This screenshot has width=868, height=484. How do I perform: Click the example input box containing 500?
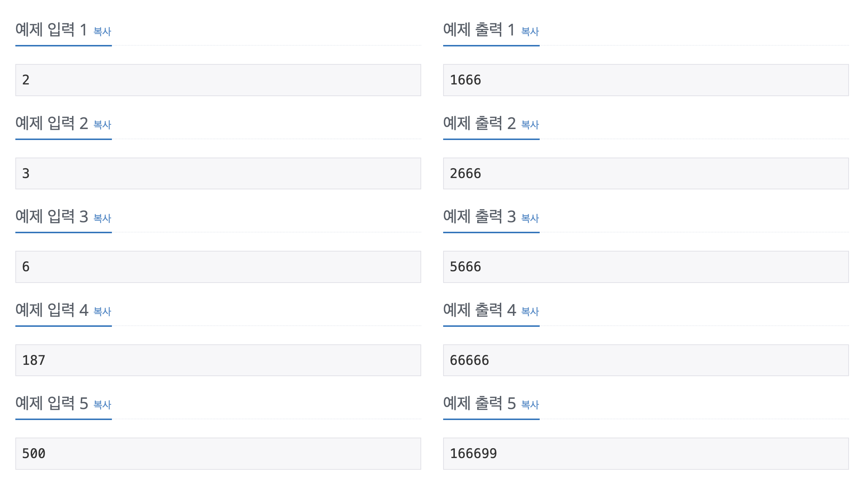(x=218, y=454)
